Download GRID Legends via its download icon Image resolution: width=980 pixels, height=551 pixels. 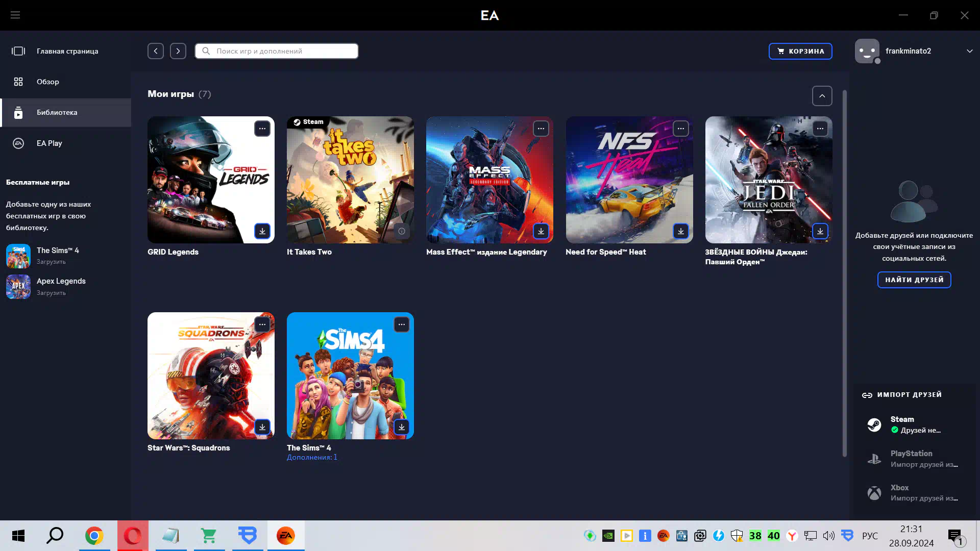tap(262, 231)
